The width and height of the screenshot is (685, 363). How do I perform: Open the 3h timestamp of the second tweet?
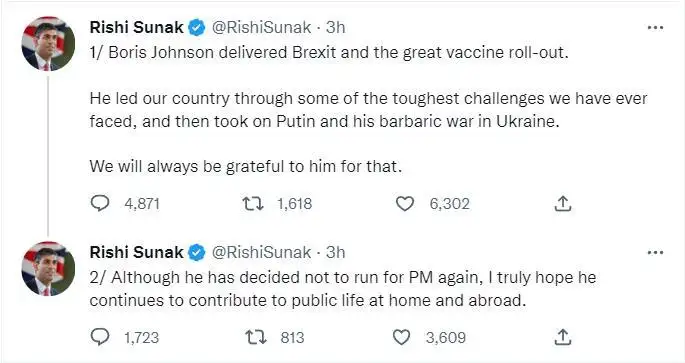point(336,252)
